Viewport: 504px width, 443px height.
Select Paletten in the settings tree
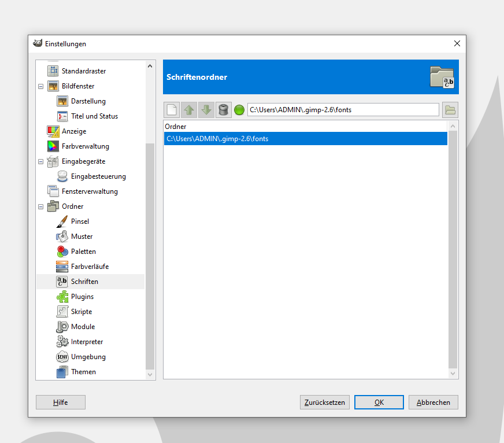83,252
